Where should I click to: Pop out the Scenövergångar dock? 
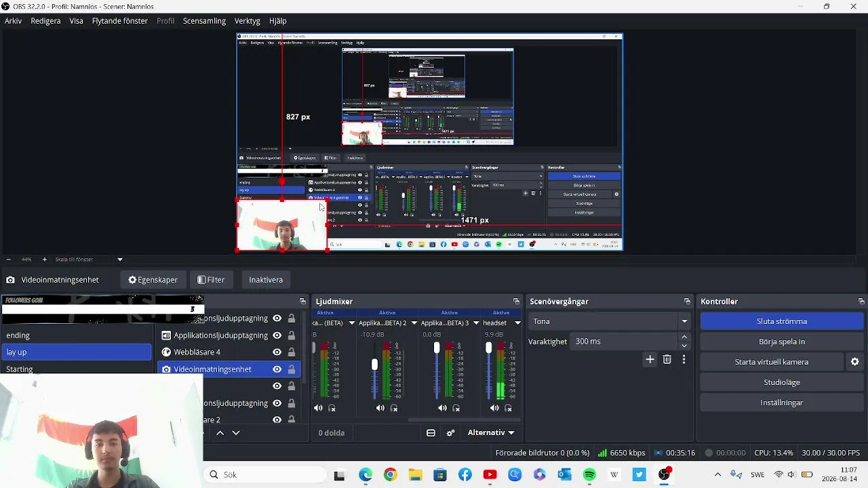point(687,302)
